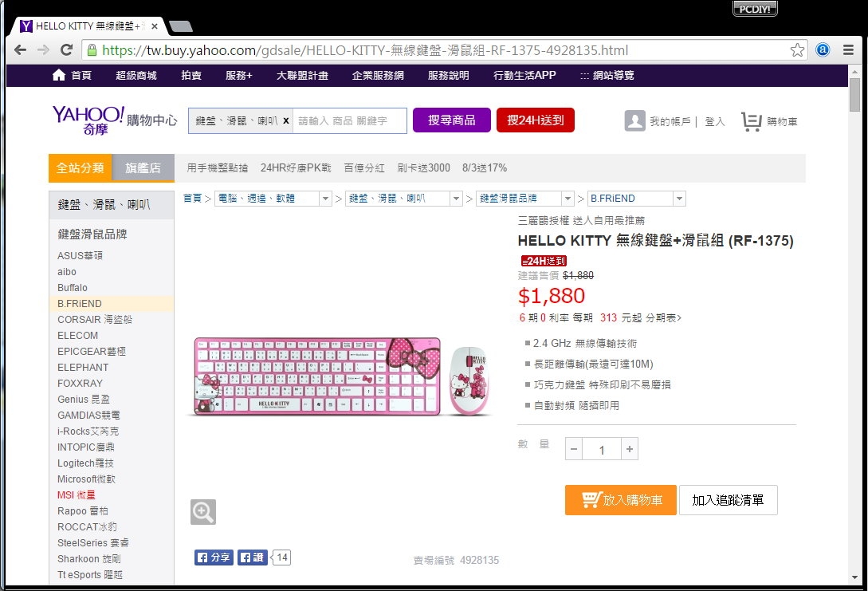Increase quantity with the plus button
This screenshot has width=868, height=591.
(630, 449)
